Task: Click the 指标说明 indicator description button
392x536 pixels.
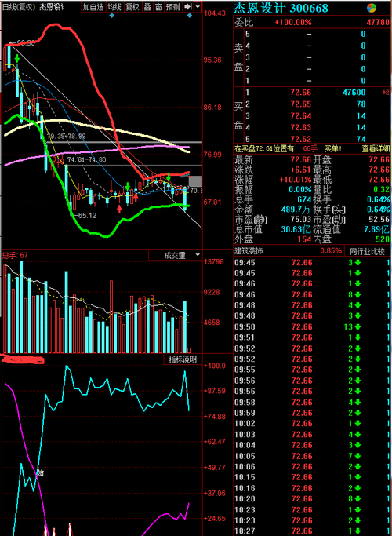Action: click(183, 359)
